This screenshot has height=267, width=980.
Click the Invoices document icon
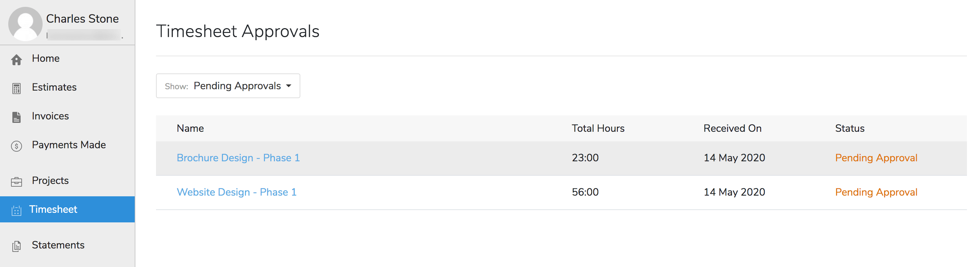[x=16, y=117]
